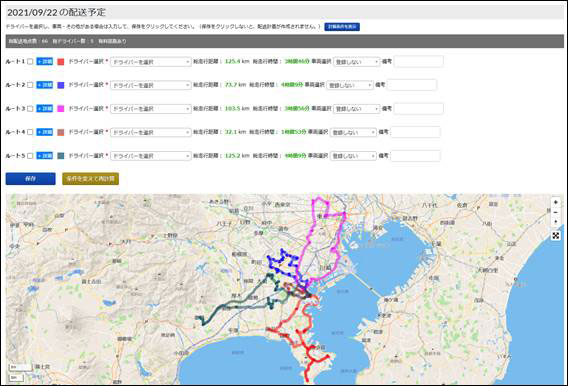Check the ルート4 checkbox
The width and height of the screenshot is (568, 386).
[x=30, y=132]
